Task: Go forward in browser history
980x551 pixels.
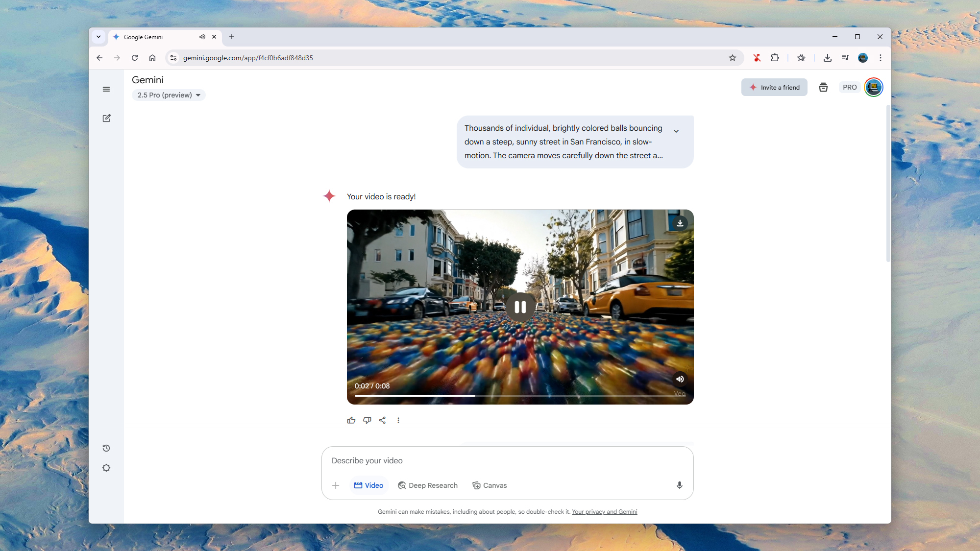Action: click(x=117, y=58)
